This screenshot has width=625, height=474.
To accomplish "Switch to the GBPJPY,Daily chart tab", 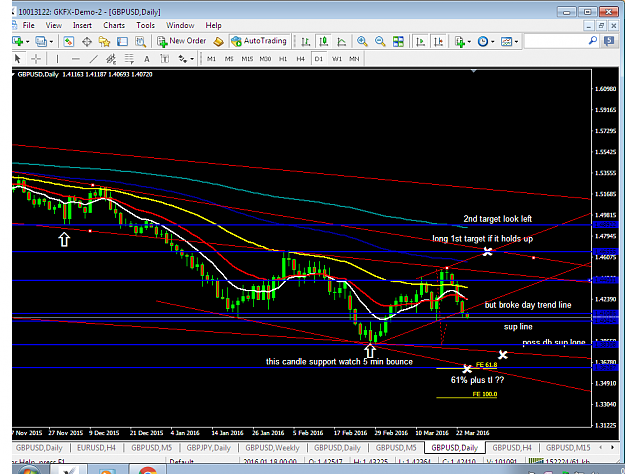I will coord(208,448).
